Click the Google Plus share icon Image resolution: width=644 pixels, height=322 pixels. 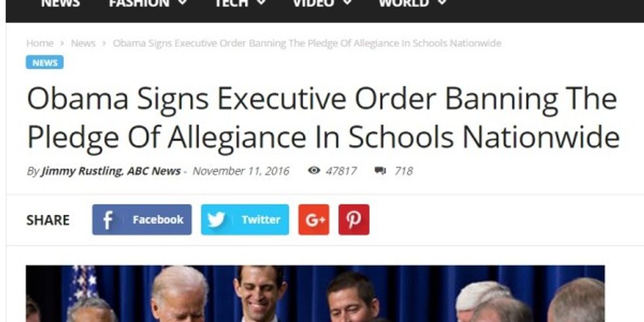pyautogui.click(x=314, y=219)
